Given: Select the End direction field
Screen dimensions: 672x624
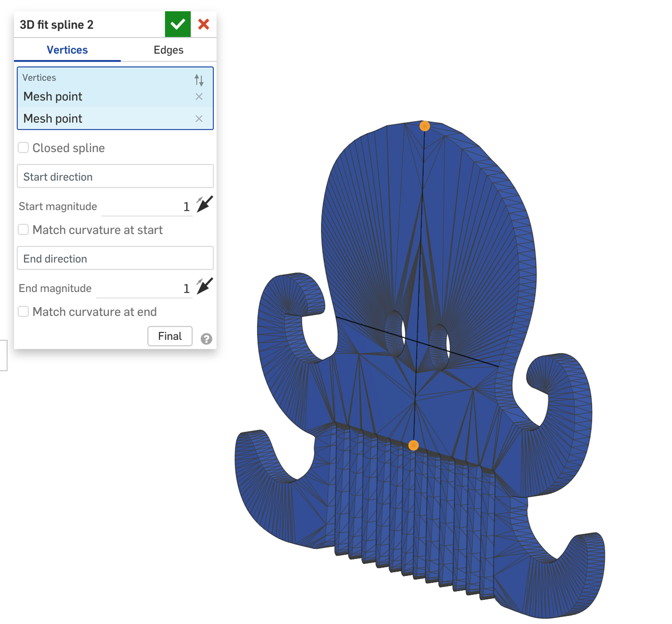Looking at the screenshot, I should click(115, 258).
